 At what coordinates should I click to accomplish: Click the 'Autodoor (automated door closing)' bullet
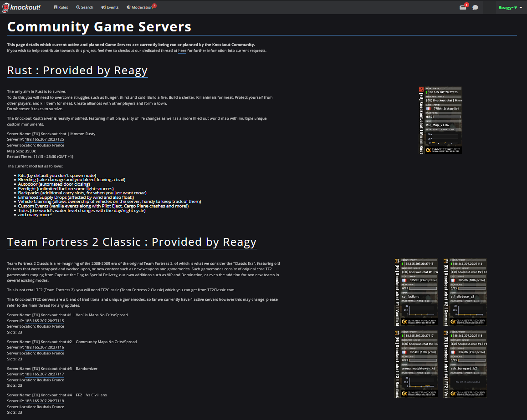click(x=54, y=184)
